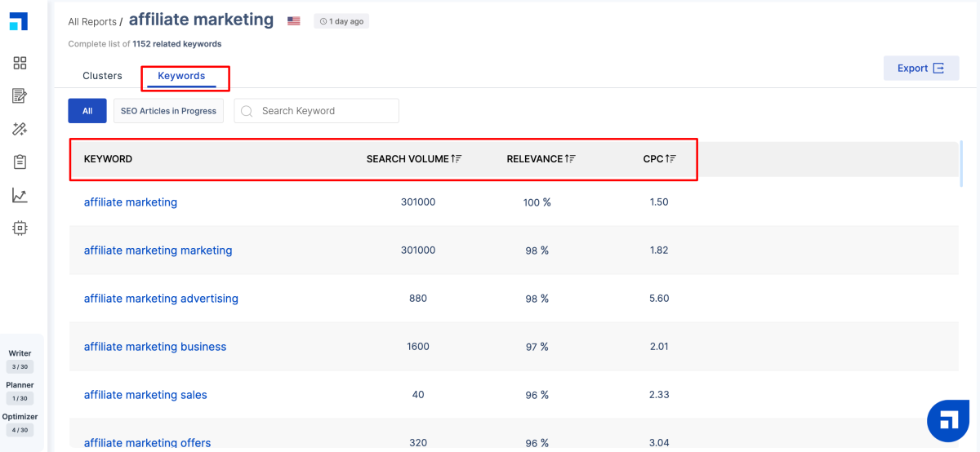The image size is (980, 452).
Task: Go back to All Reports
Action: coord(91,22)
